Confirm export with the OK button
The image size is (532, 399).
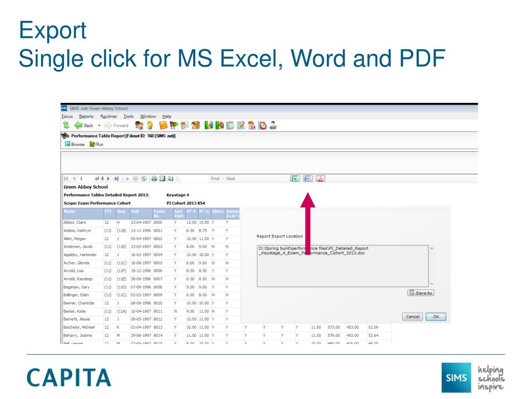(x=436, y=316)
